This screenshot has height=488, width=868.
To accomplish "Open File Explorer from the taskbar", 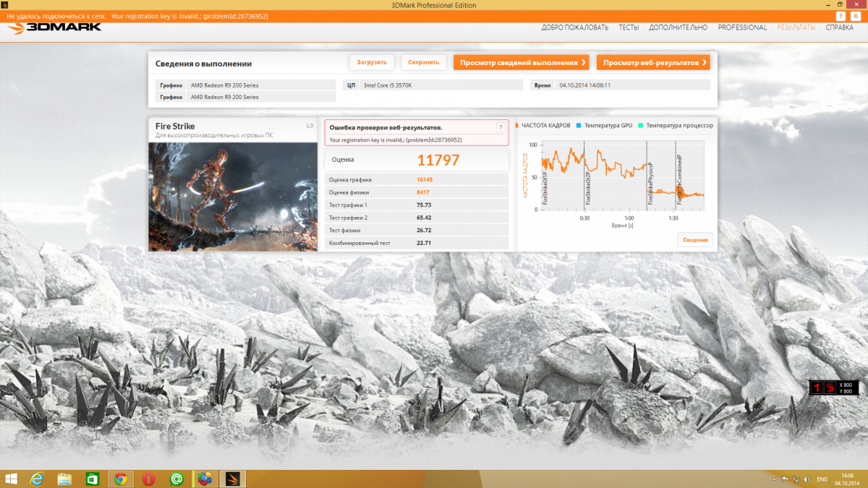I will click(64, 479).
